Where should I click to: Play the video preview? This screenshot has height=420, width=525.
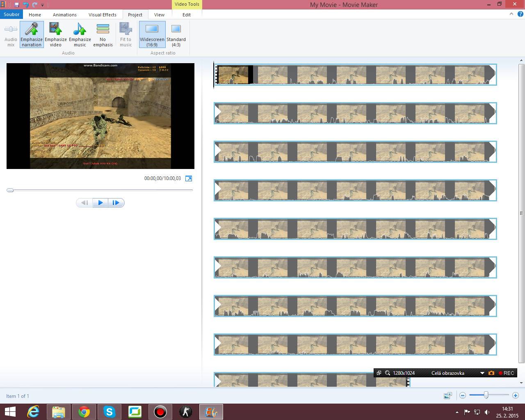tap(100, 203)
